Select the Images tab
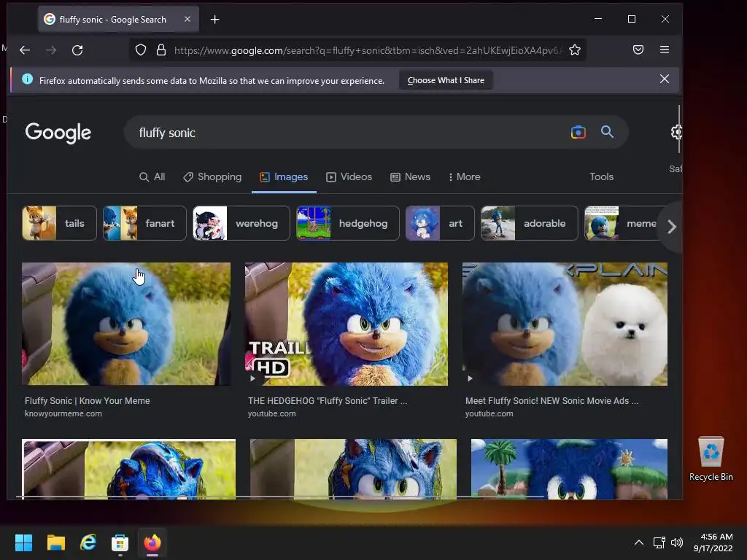This screenshot has height=560, width=747. [x=284, y=176]
